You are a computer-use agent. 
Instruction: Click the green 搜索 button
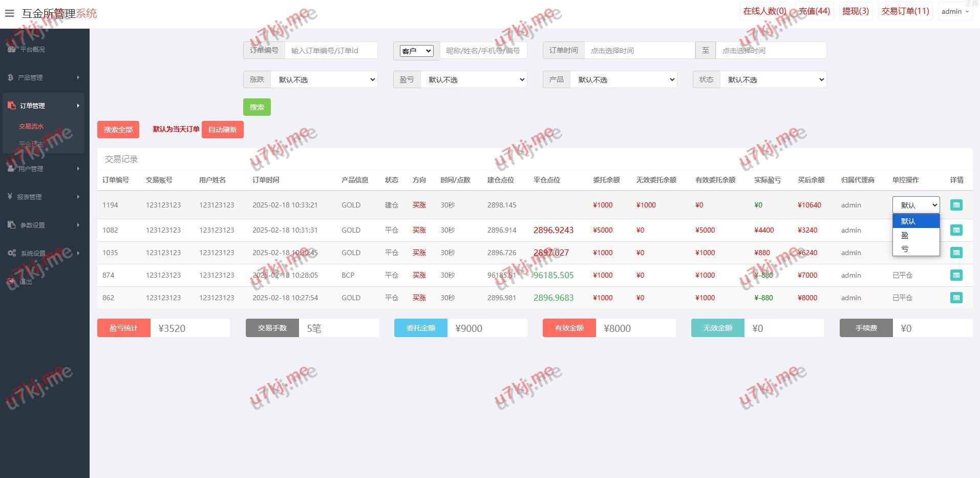(257, 107)
